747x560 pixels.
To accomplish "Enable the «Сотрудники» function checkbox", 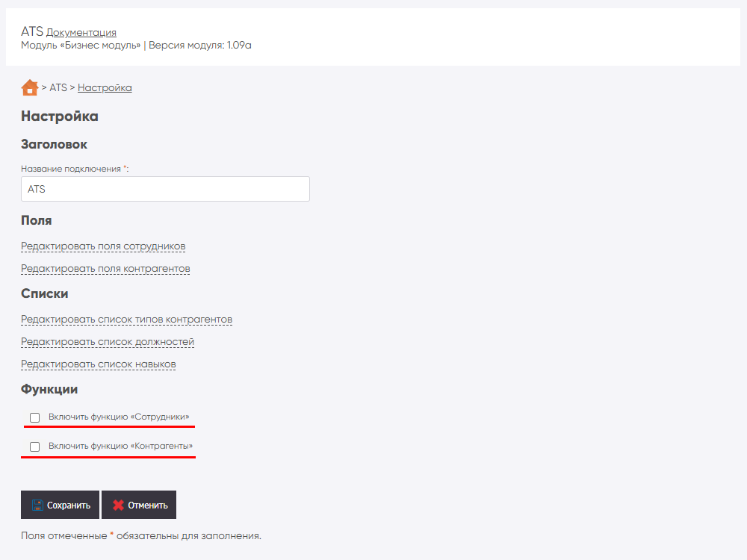I will click(x=34, y=417).
